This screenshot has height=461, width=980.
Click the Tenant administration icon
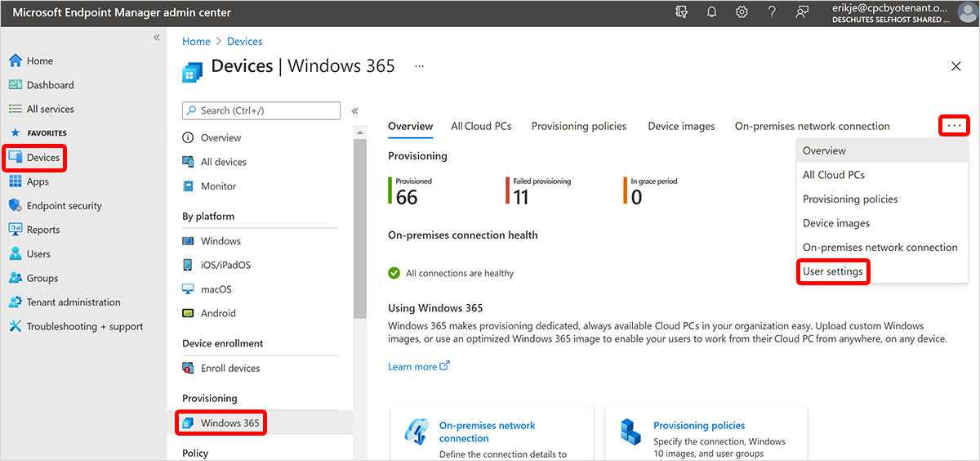pyautogui.click(x=16, y=302)
